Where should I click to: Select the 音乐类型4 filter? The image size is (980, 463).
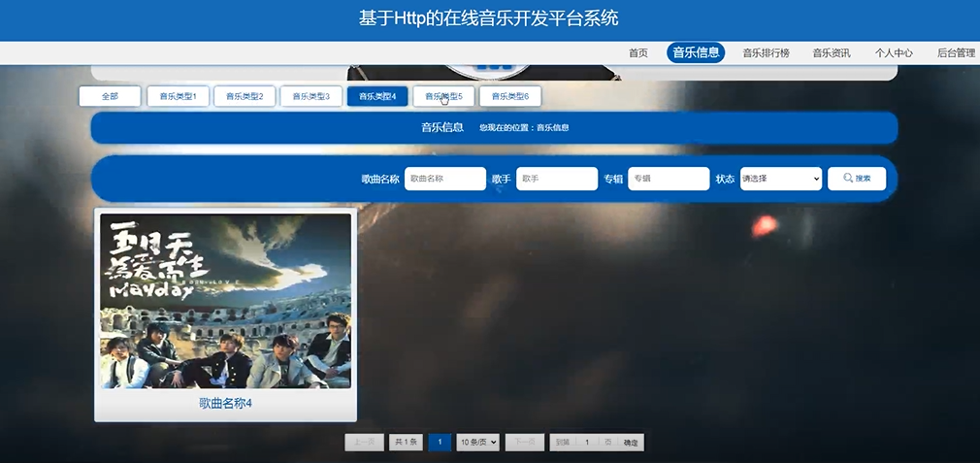[377, 96]
